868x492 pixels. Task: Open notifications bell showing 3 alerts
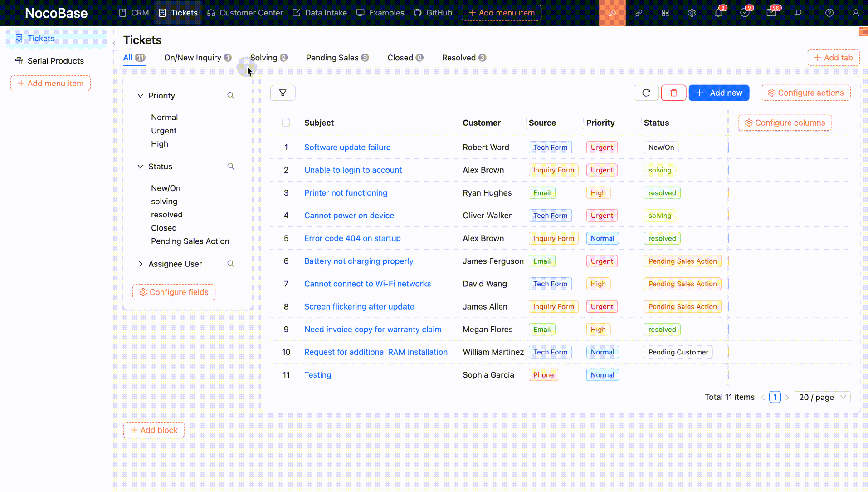pos(718,13)
